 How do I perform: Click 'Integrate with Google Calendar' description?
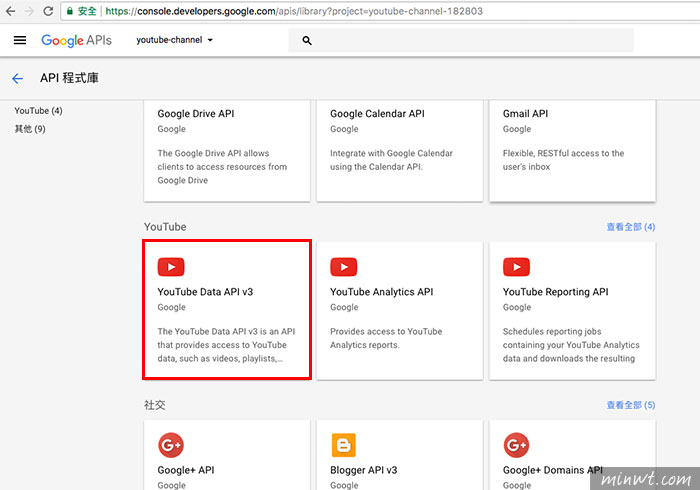[x=391, y=160]
